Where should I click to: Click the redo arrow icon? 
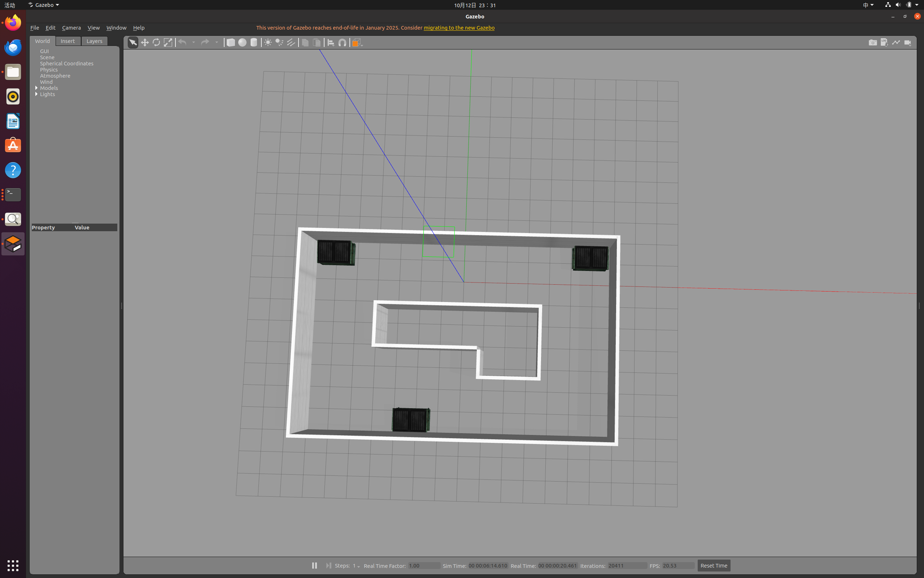pyautogui.click(x=205, y=42)
